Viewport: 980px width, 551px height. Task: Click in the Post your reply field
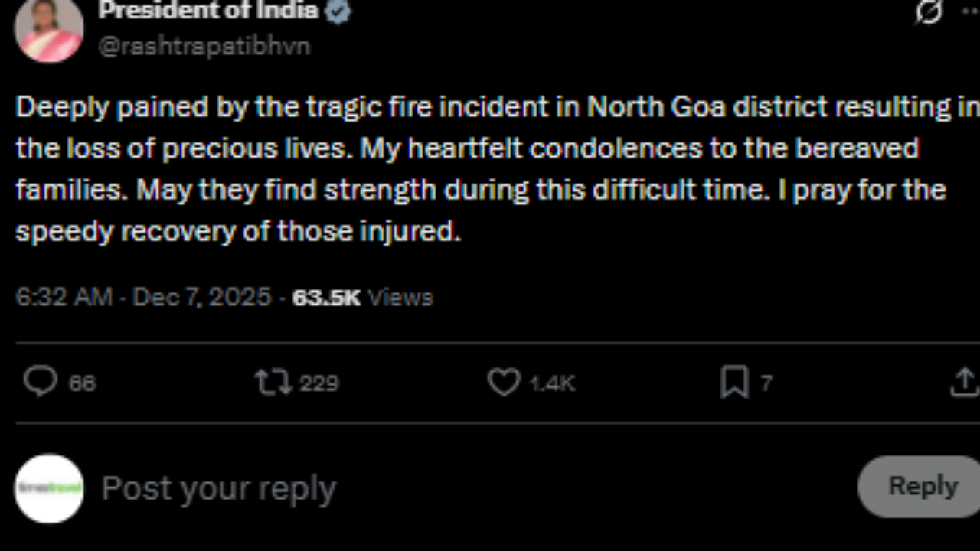(459, 487)
